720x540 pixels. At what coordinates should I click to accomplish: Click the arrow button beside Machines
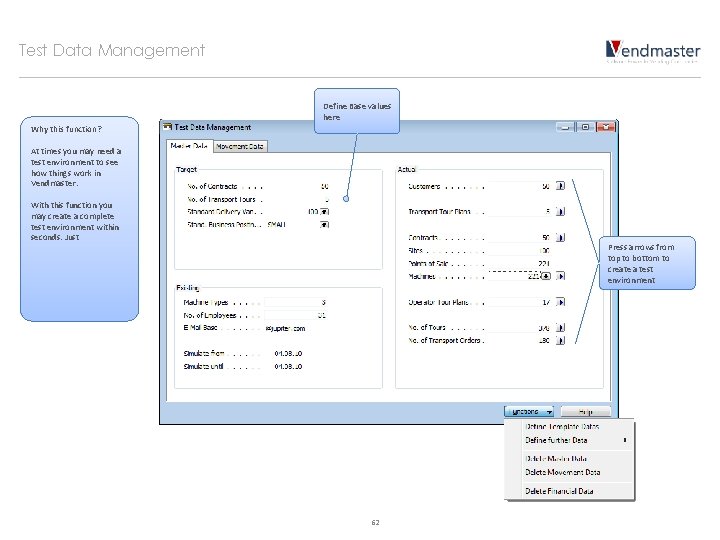click(x=560, y=276)
